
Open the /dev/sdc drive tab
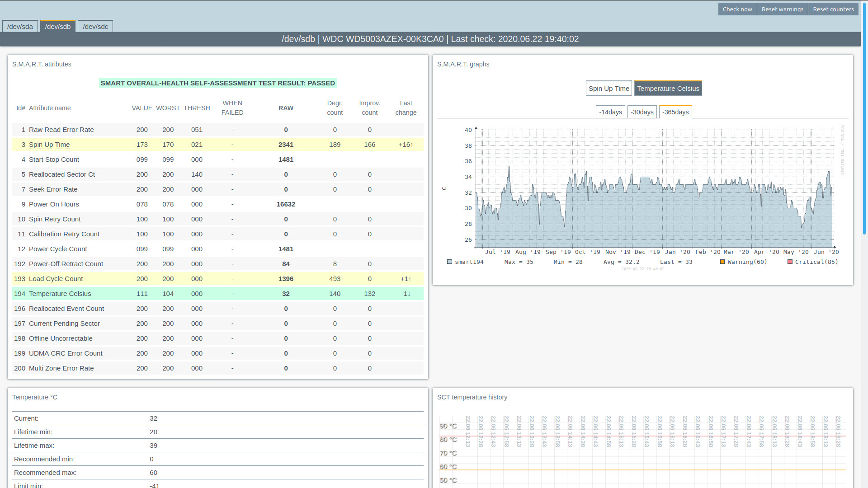[95, 27]
